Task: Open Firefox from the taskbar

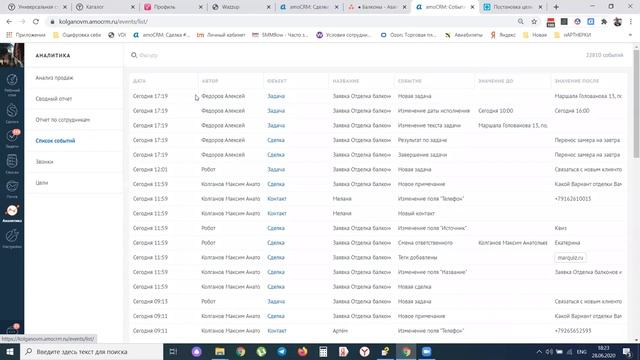Action: (302, 351)
